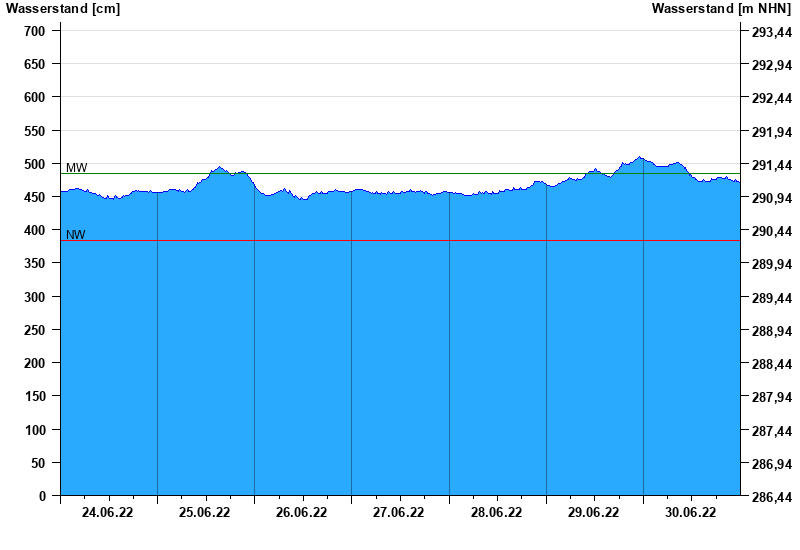Screen dimensions: 800x550
Task: Click the Wasserstand [cm] axis title
Action: pyautogui.click(x=63, y=9)
